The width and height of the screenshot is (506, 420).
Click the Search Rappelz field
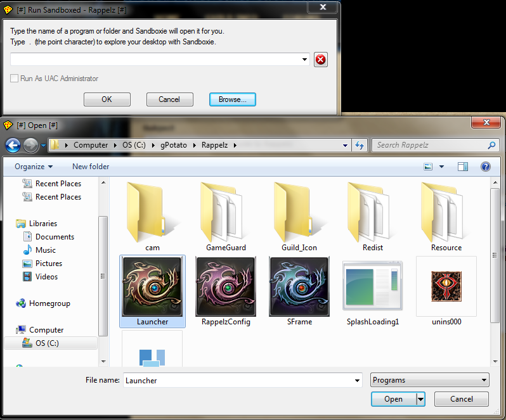click(x=430, y=145)
